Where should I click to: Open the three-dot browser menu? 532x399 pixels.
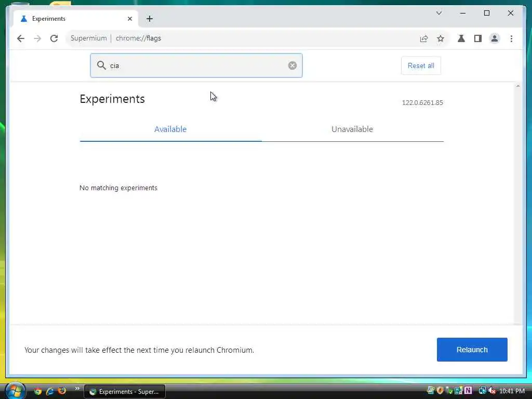click(x=511, y=38)
